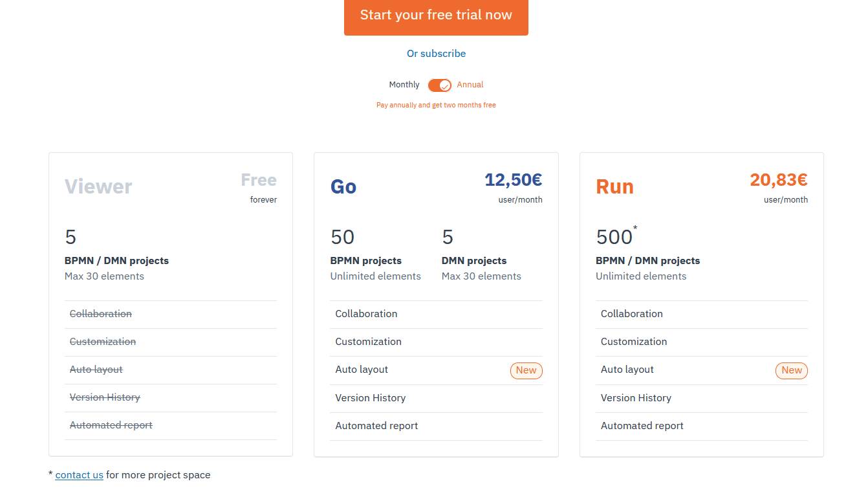Toggle the Monthly/Annual billing switch
The width and height of the screenshot is (868, 488).
(440, 85)
